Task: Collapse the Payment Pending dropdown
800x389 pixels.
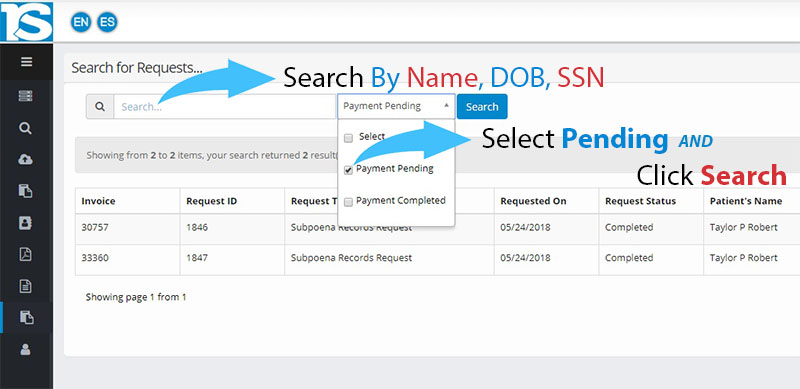Action: (396, 106)
